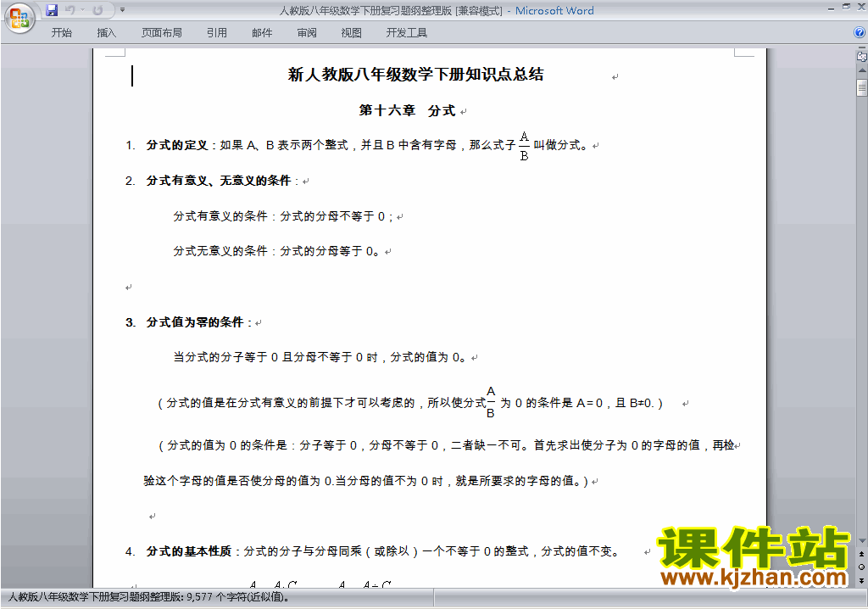The width and height of the screenshot is (868, 609).
Task: Click the Redo icon
Action: (x=98, y=10)
